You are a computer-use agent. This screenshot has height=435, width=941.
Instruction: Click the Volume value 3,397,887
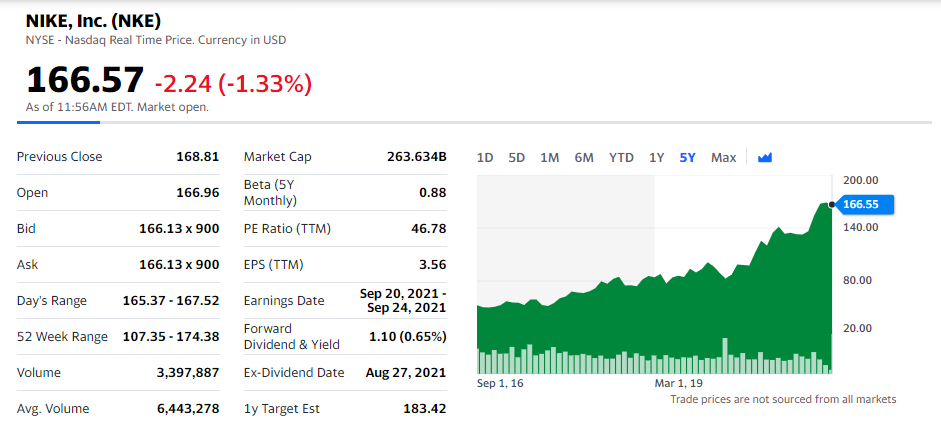pyautogui.click(x=188, y=373)
